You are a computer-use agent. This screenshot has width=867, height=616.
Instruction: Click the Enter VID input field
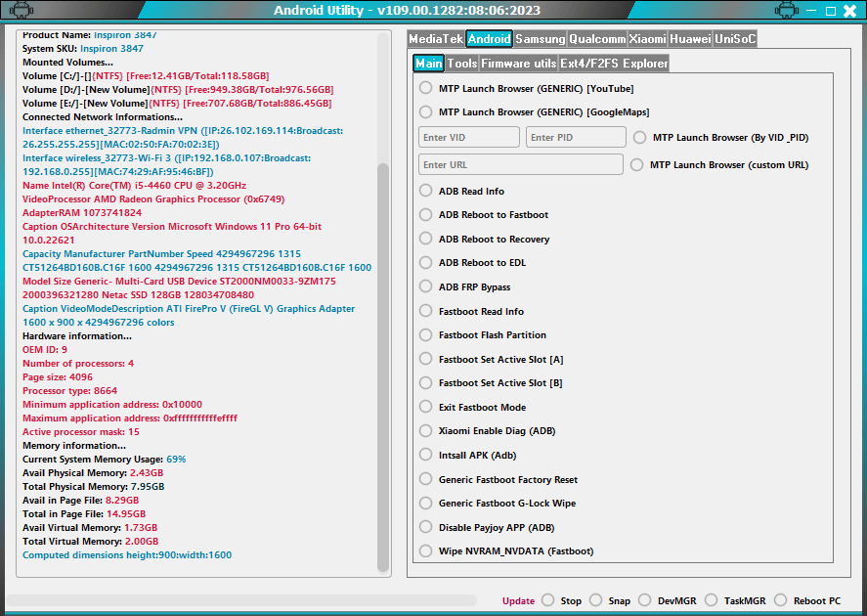468,137
